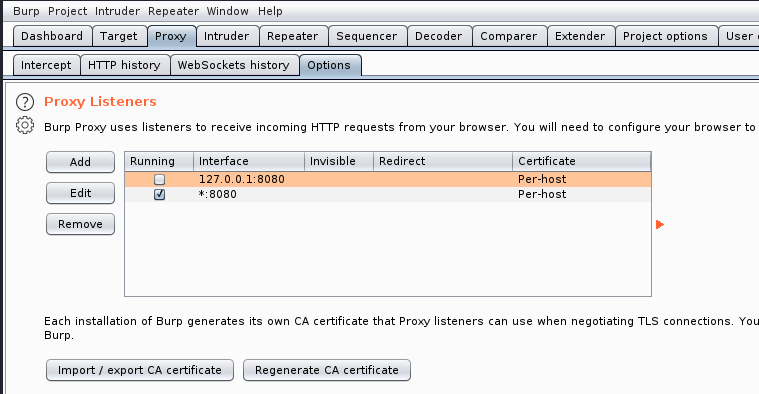Open the Intercept sub-tab
759x394 pixels.
[46, 65]
